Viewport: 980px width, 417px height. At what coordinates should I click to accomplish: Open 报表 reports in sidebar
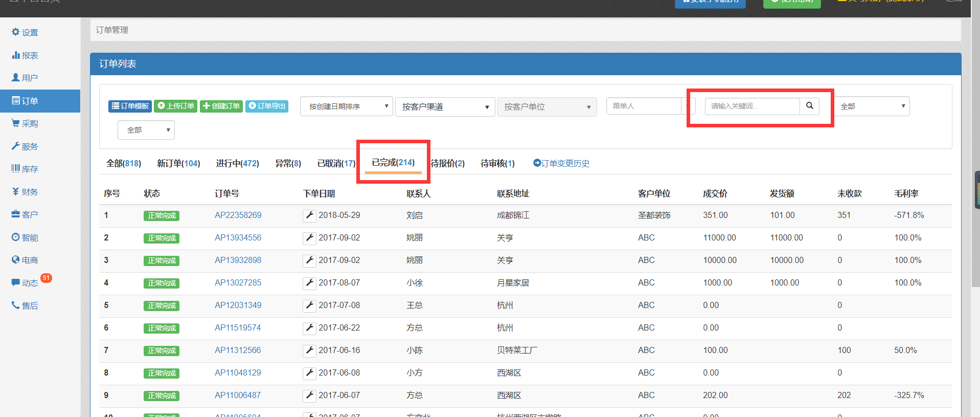(x=25, y=55)
